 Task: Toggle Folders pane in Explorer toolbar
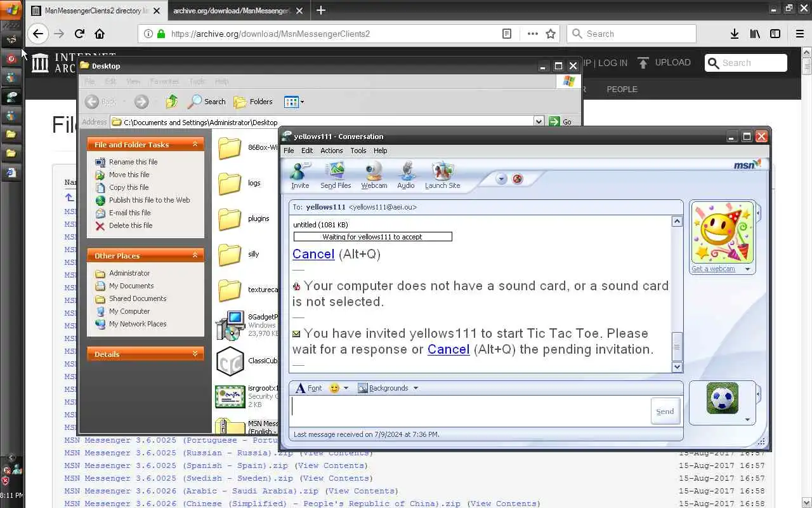tap(253, 102)
